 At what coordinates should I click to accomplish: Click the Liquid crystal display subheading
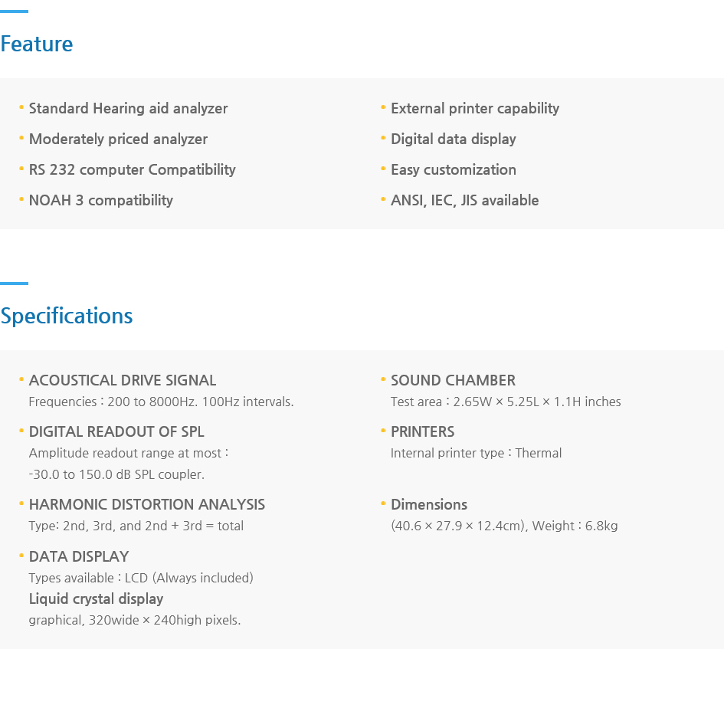[96, 598]
